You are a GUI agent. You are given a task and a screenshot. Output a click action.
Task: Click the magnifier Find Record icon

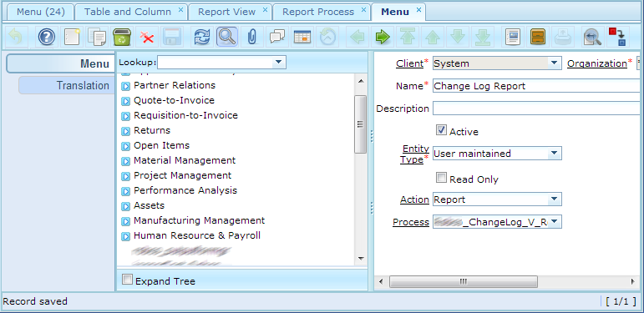[226, 38]
